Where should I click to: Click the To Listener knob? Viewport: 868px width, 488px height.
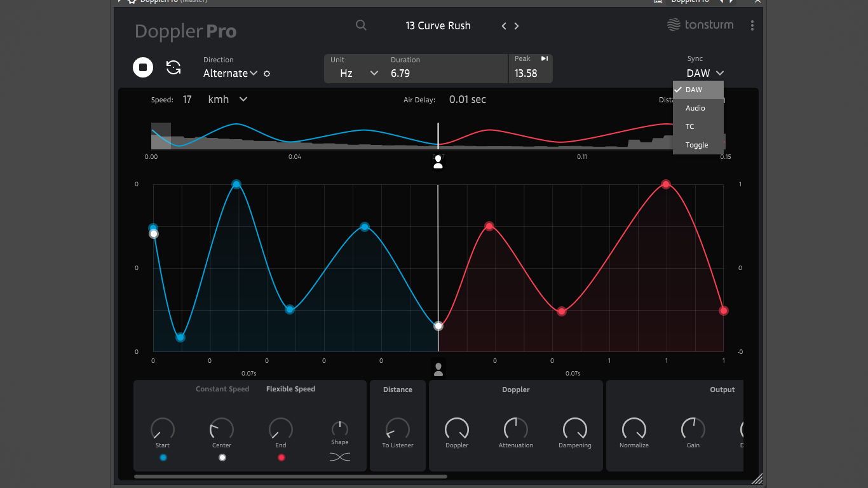click(398, 429)
